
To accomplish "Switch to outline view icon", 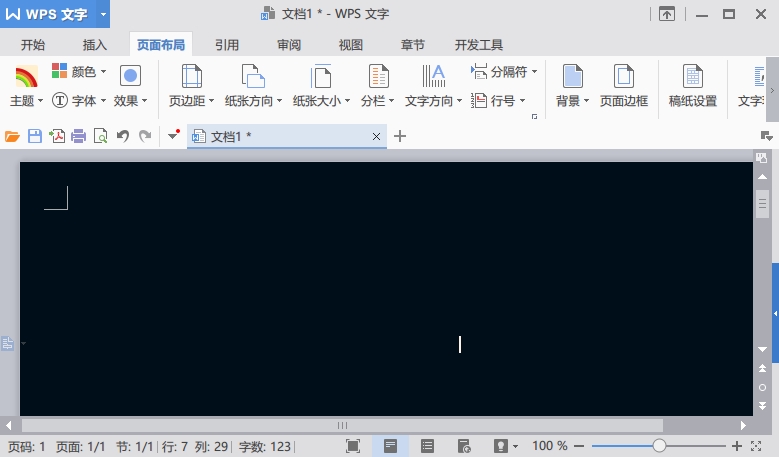I will tap(427, 446).
